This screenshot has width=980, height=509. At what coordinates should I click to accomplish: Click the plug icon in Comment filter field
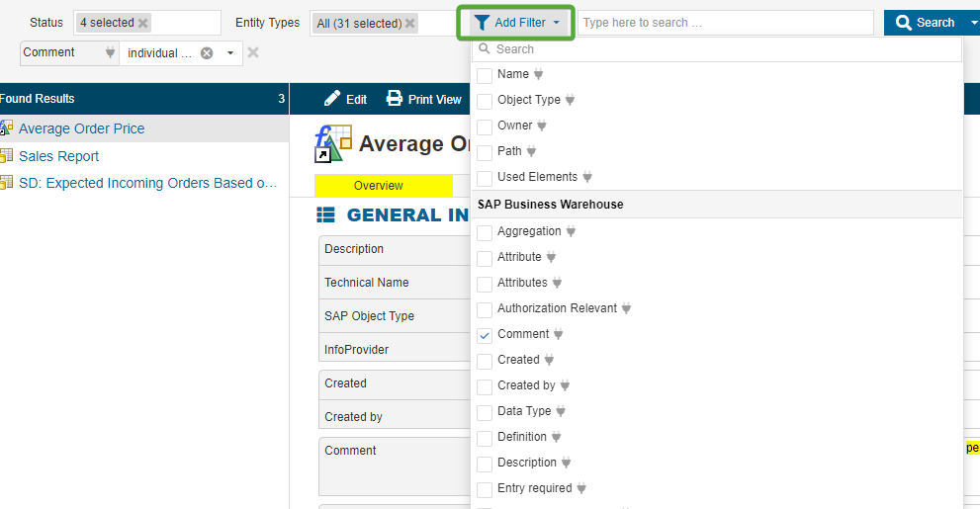click(110, 53)
